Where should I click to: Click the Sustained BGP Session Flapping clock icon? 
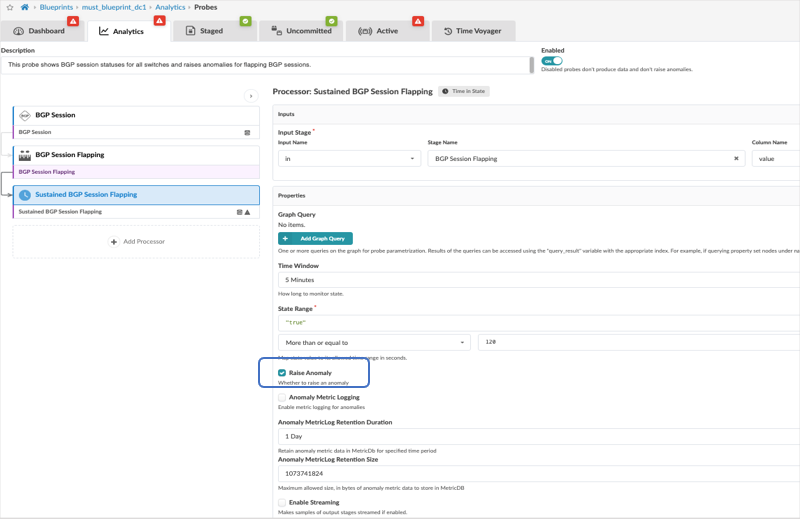pyautogui.click(x=25, y=195)
